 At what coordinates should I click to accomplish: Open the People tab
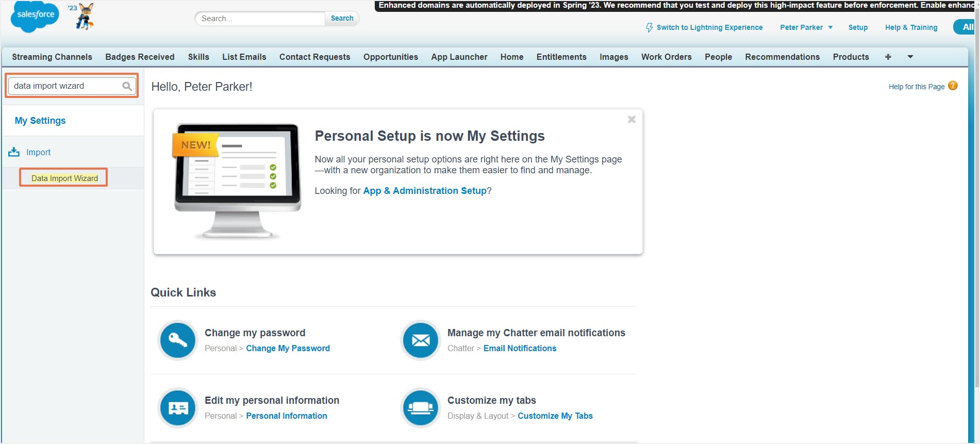tap(719, 57)
